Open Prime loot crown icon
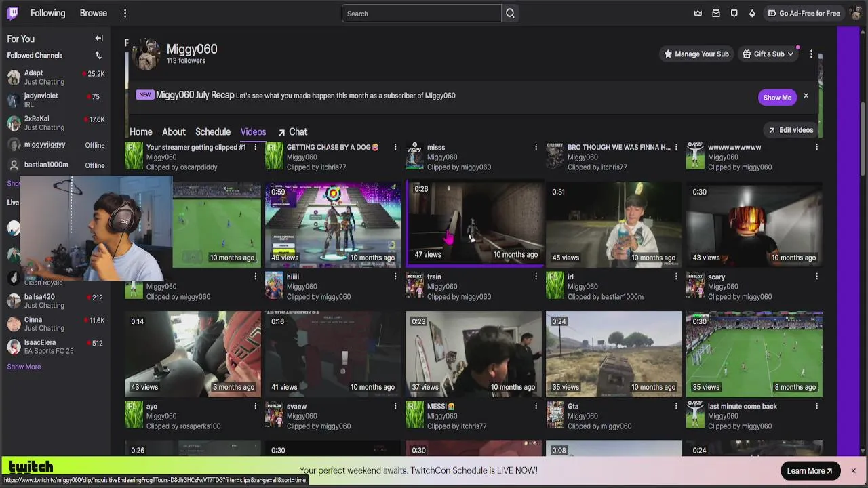868x488 pixels. (698, 14)
